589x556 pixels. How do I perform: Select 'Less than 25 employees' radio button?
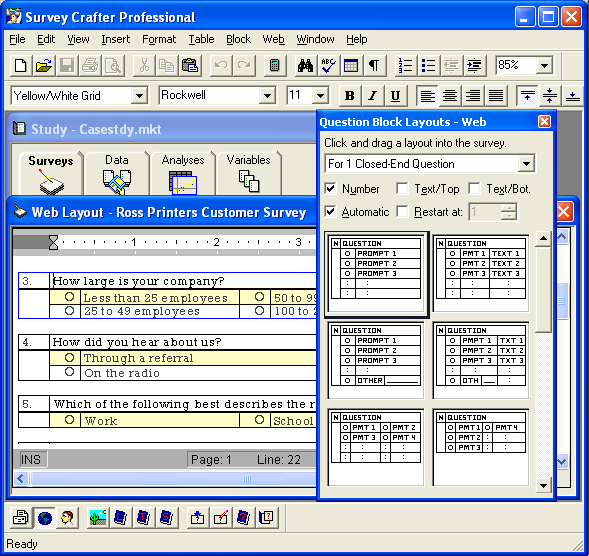(69, 297)
